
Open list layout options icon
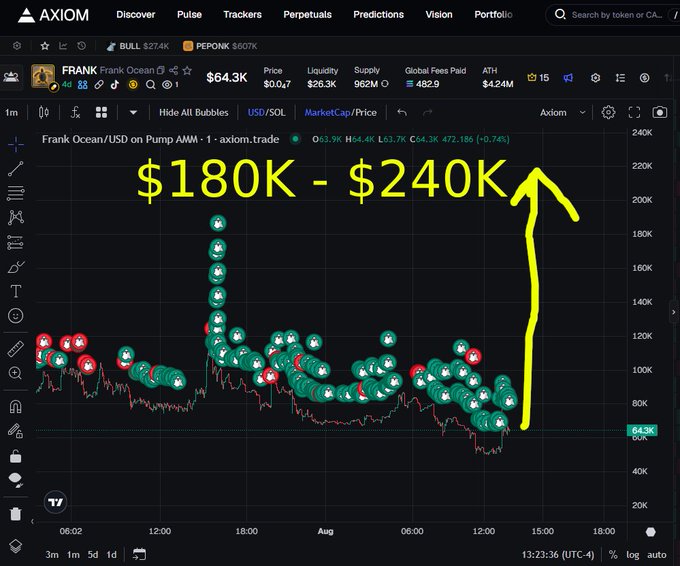620,78
